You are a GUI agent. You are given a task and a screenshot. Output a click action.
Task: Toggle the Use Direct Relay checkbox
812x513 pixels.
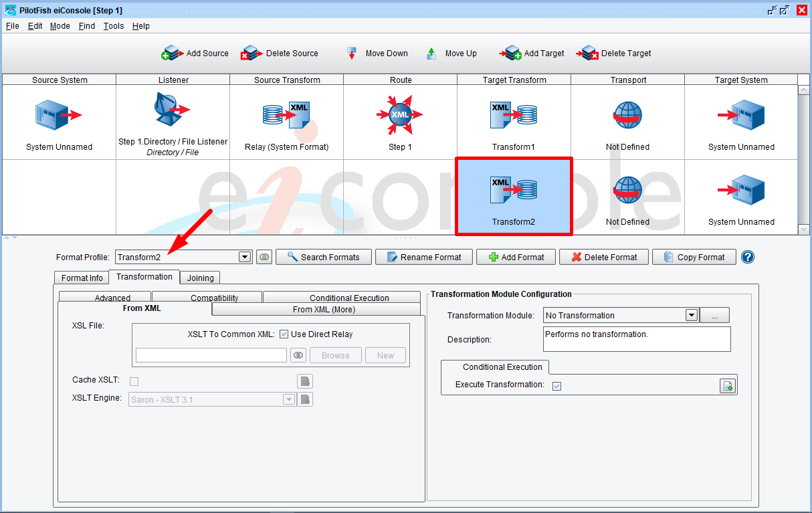[x=284, y=334]
